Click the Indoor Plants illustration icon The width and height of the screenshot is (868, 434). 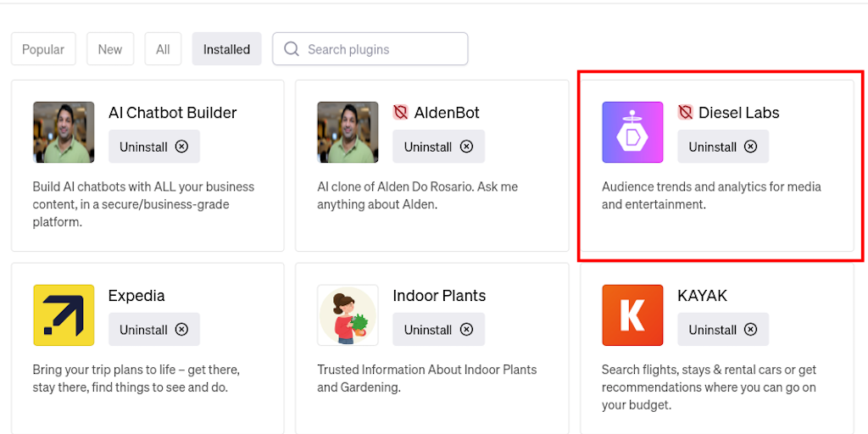(x=348, y=315)
